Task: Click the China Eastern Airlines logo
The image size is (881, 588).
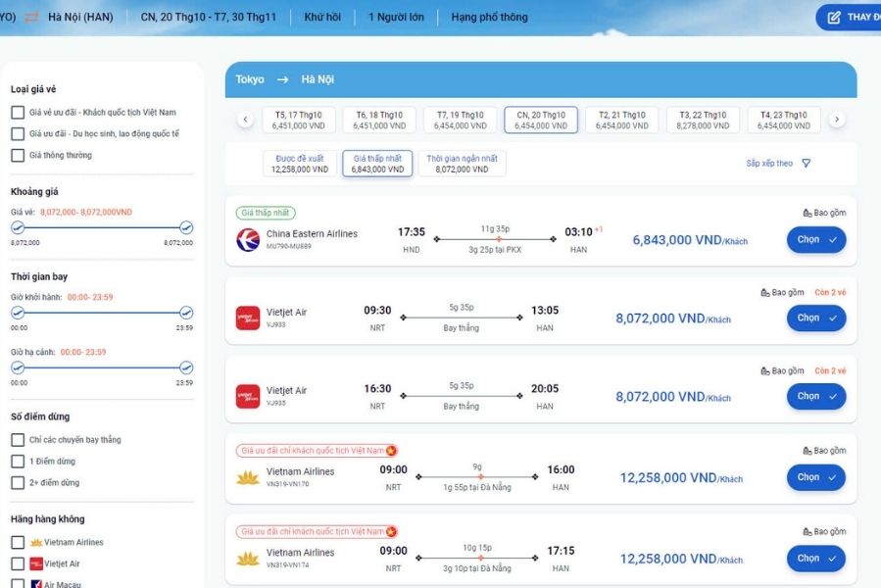Action: pyautogui.click(x=248, y=240)
